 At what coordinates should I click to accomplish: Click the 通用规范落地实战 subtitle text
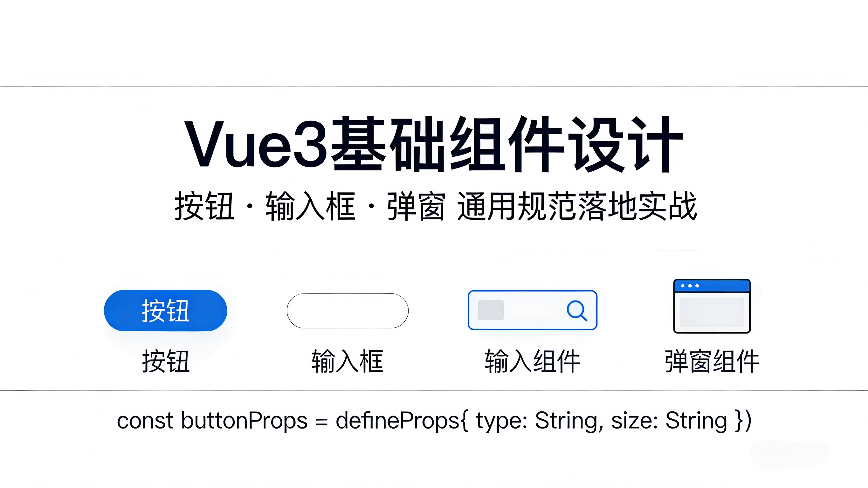pos(577,206)
